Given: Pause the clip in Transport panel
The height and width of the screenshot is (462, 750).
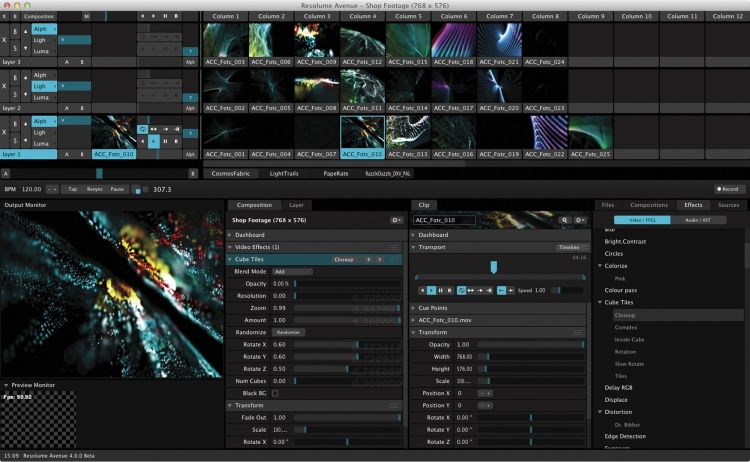Looking at the screenshot, I should pos(441,290).
